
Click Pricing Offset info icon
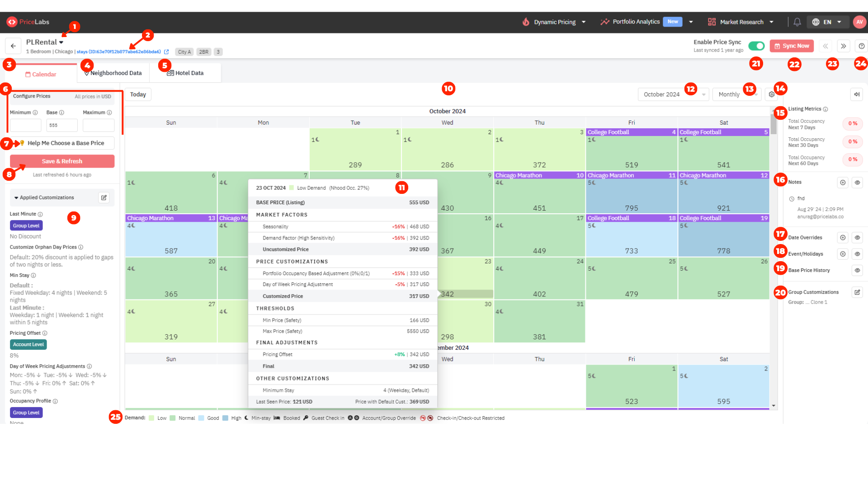pyautogui.click(x=45, y=333)
